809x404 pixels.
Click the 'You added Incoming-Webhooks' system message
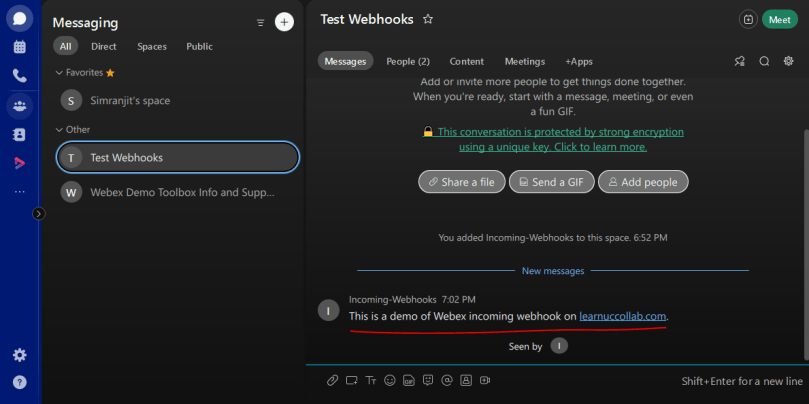tap(553, 238)
